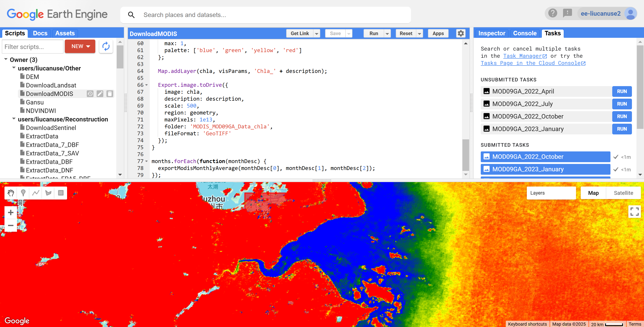Open the help question mark menu
This screenshot has height=327, width=644.
553,13
